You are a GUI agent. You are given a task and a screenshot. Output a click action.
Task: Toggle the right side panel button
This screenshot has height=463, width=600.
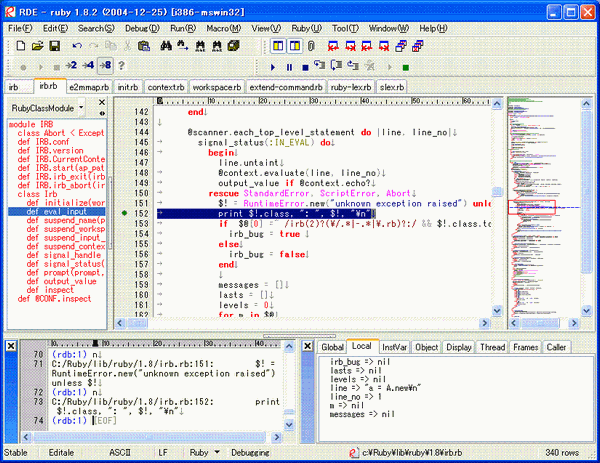(x=295, y=46)
